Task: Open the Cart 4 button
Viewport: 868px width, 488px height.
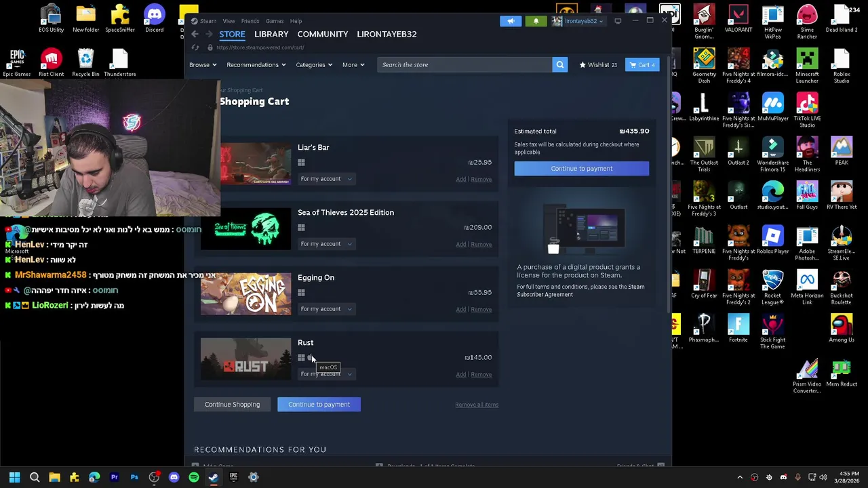Action: [642, 64]
